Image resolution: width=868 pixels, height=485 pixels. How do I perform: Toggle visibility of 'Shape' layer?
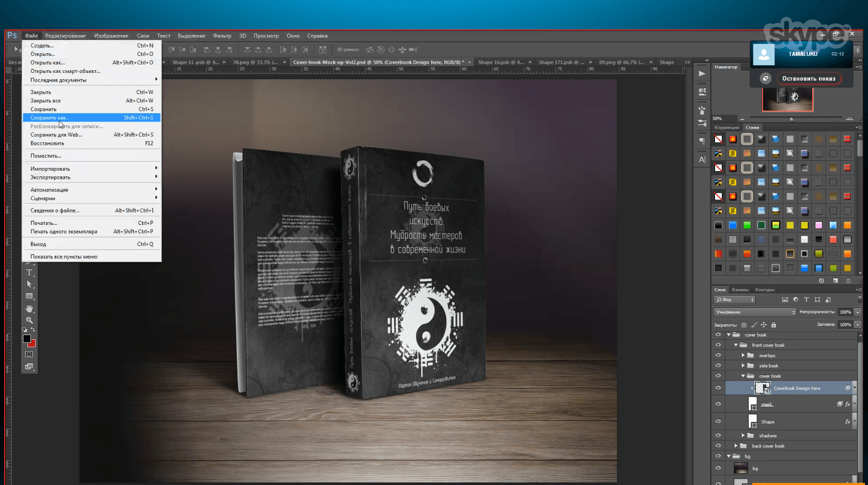pos(718,421)
